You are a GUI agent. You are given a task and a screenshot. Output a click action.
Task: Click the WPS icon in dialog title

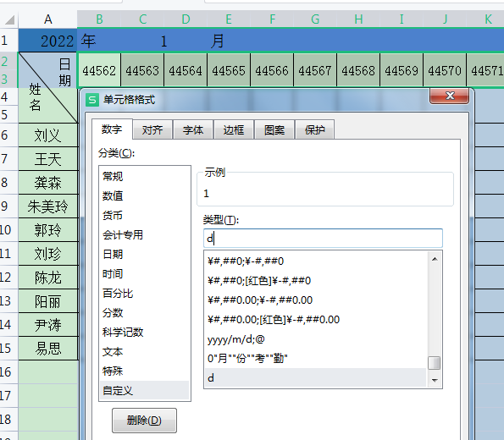click(x=92, y=100)
